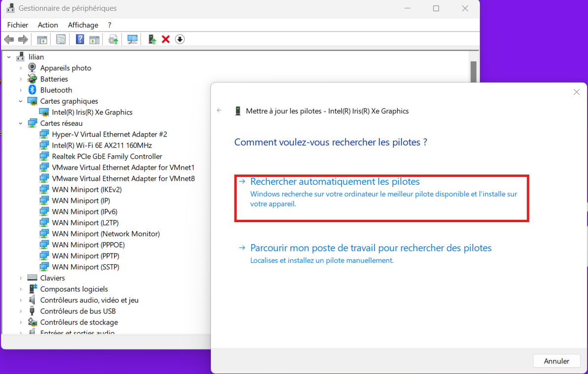588x374 pixels.
Task: Select Intel(R) Wi-Fi 6E AX211 160MHz
Action: pyautogui.click(x=102, y=145)
